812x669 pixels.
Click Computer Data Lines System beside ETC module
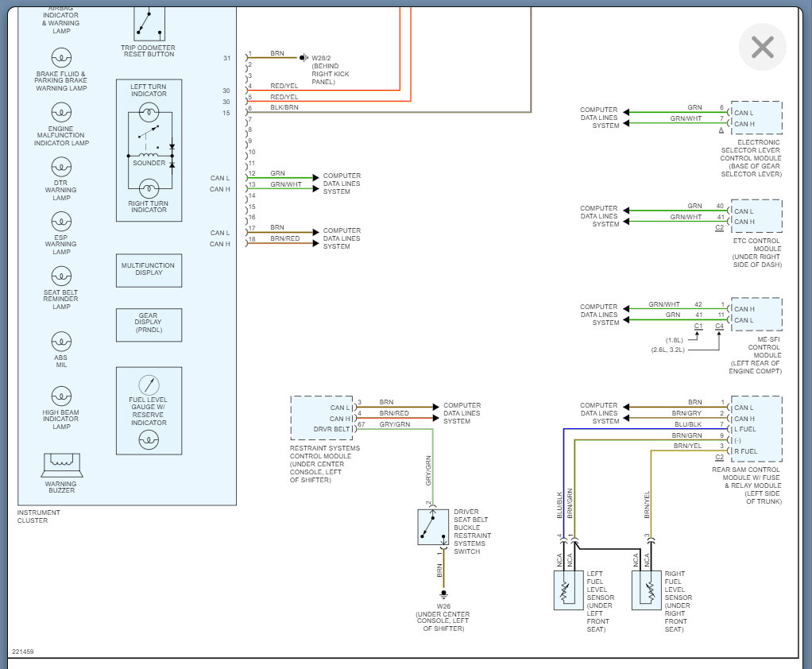click(x=599, y=216)
